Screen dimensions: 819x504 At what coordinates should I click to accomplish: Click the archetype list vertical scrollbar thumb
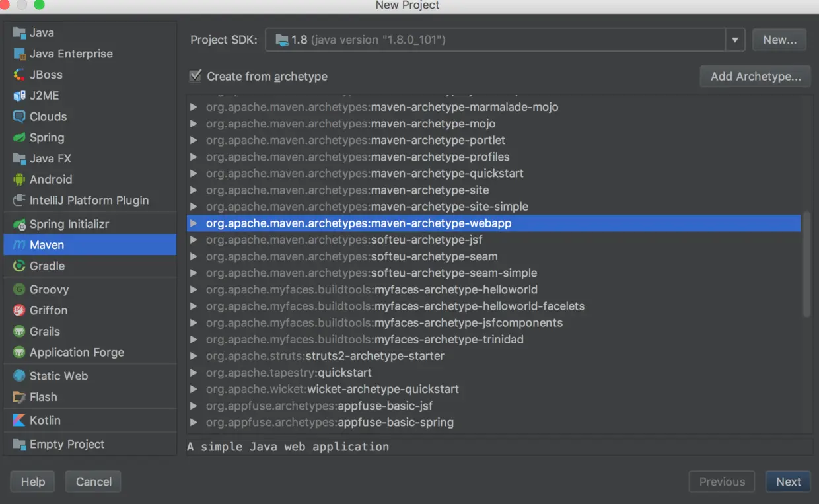pyautogui.click(x=806, y=264)
